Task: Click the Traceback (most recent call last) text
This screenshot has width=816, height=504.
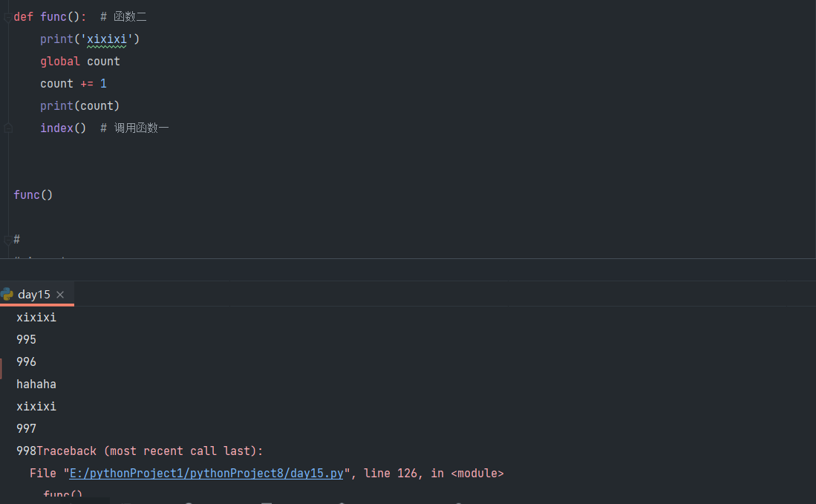Action: click(x=150, y=451)
